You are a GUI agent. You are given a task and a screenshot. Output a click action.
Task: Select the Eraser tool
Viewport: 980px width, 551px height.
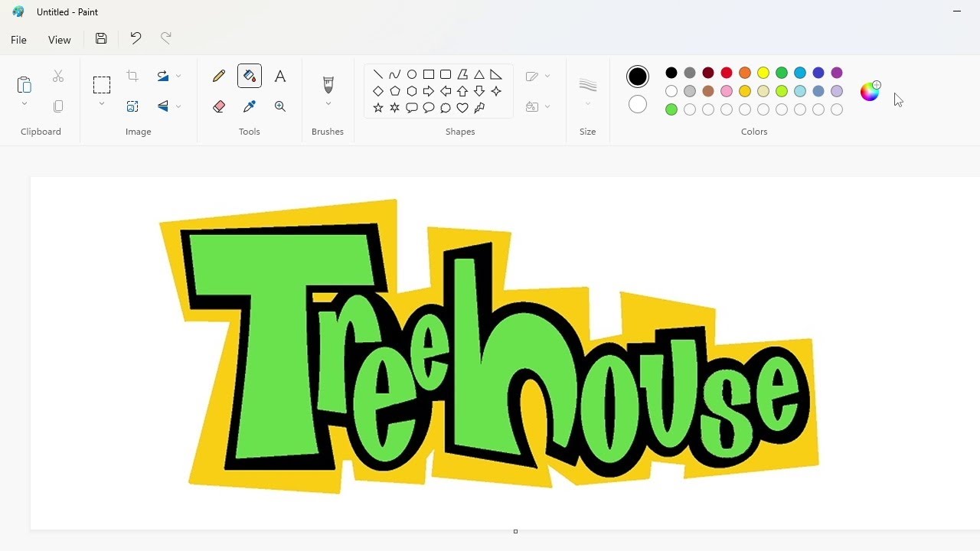tap(219, 106)
